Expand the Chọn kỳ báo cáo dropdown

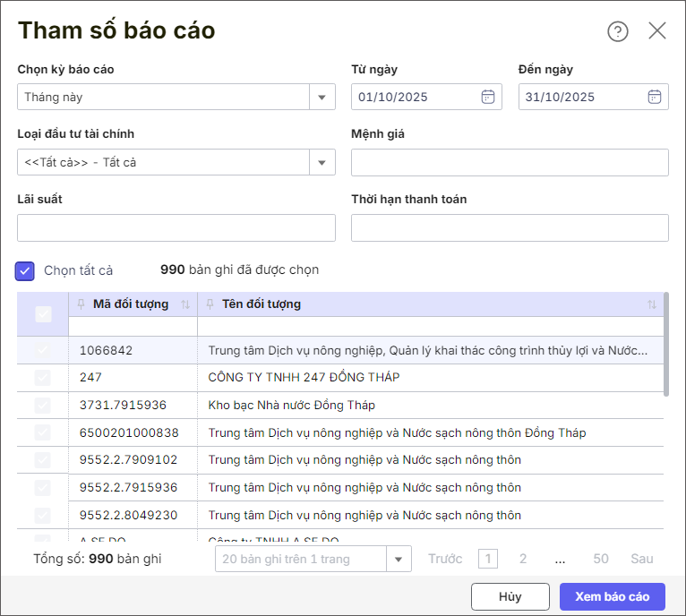point(322,97)
